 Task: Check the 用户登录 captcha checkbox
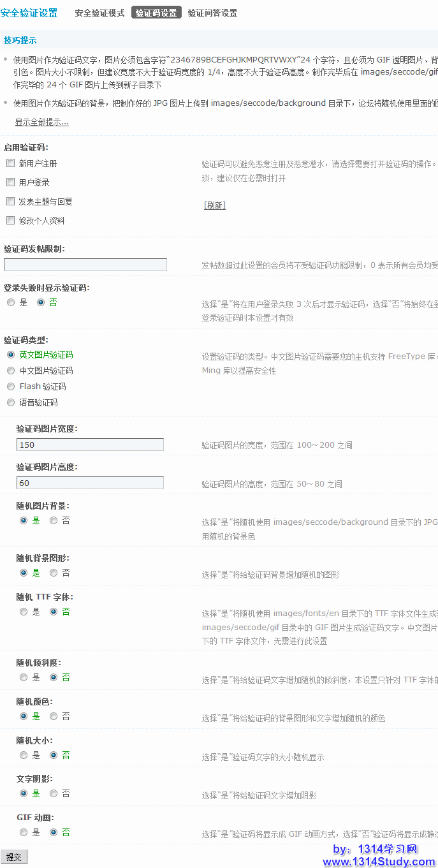(x=10, y=182)
